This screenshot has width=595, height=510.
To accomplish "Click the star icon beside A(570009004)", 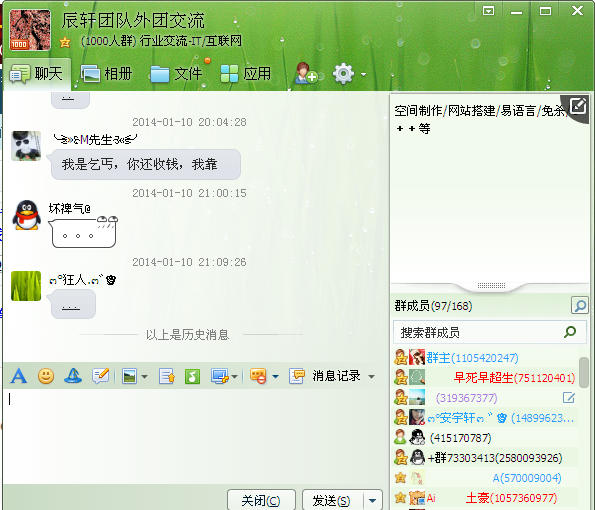I will point(400,477).
